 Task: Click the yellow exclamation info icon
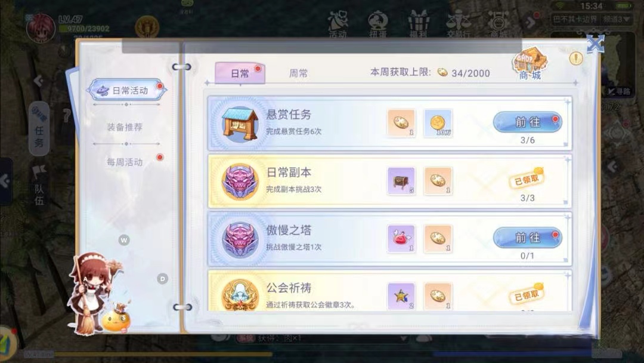[x=576, y=59]
